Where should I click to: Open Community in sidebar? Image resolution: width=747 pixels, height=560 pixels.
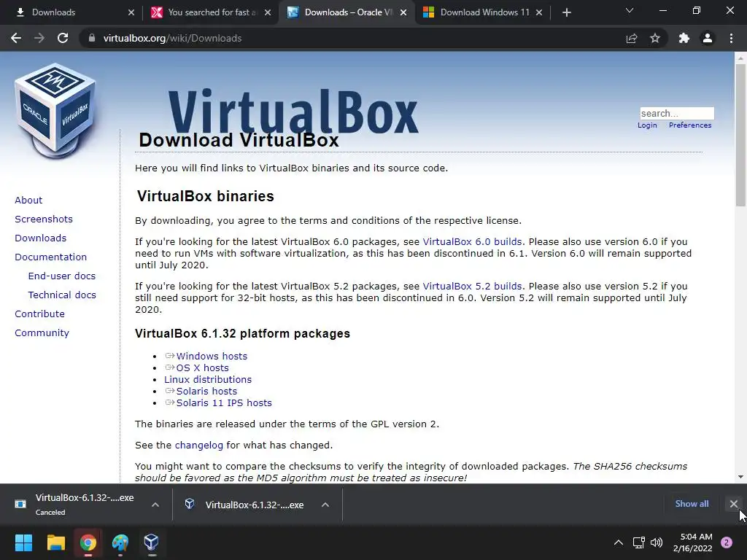42,333
